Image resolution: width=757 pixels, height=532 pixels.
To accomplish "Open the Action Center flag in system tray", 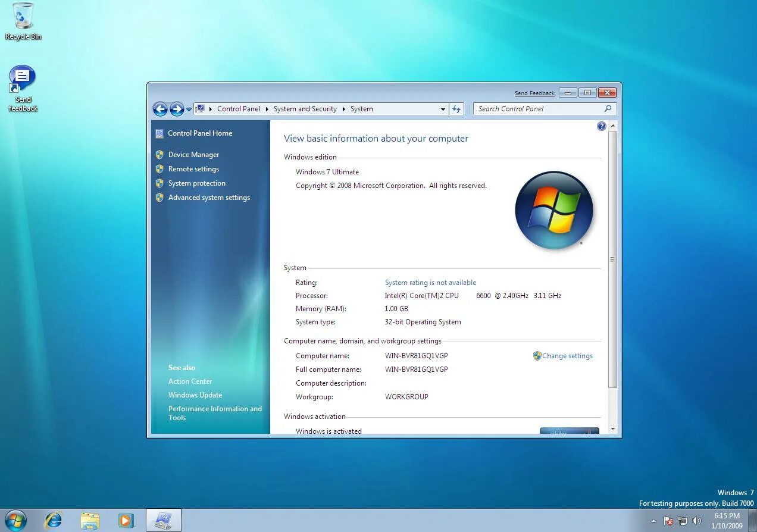I will pyautogui.click(x=668, y=521).
